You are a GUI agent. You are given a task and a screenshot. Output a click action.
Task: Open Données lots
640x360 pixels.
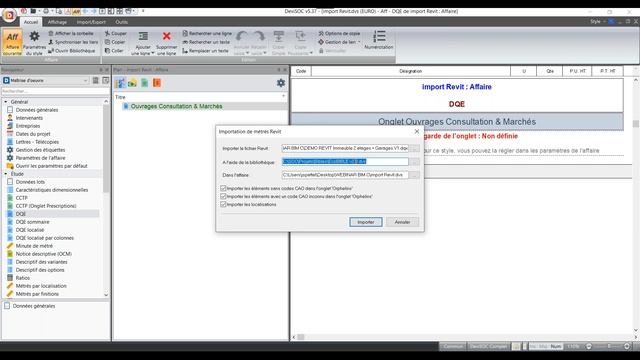click(x=30, y=182)
